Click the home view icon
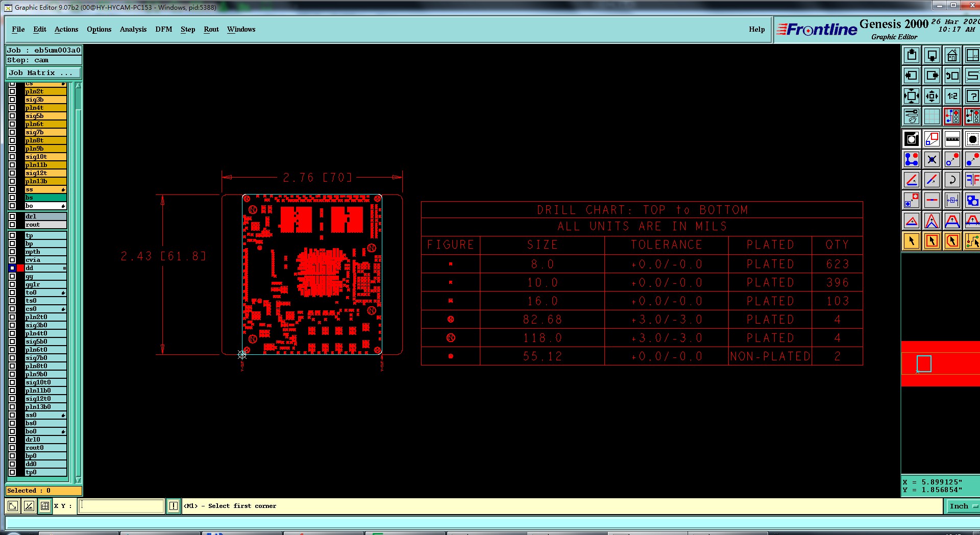 tap(952, 55)
